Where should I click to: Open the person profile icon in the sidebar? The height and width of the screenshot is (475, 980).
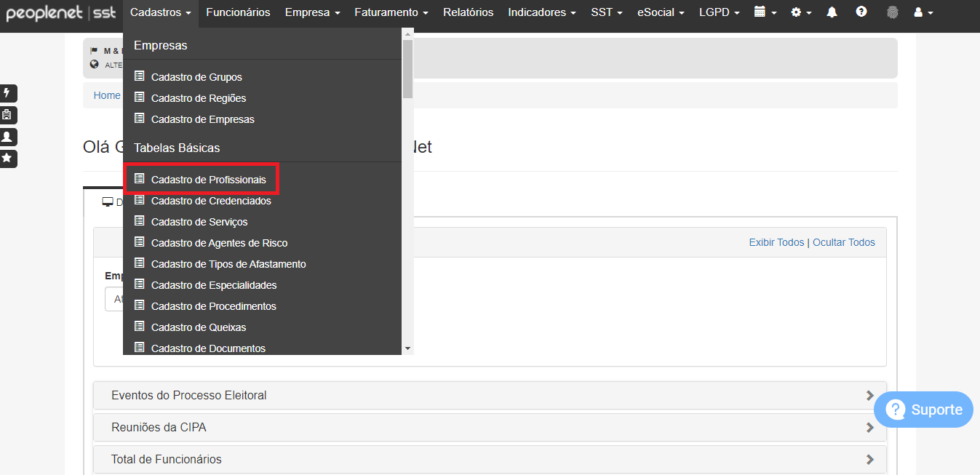click(9, 137)
